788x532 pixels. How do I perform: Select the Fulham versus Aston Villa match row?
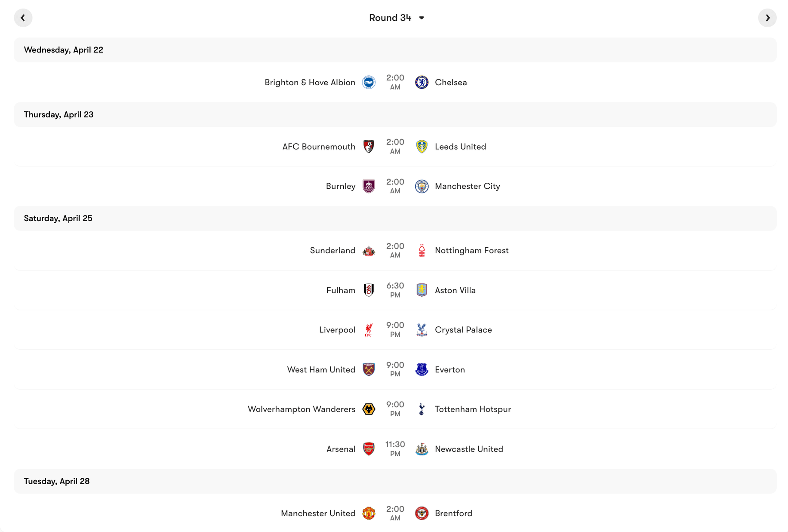click(x=394, y=290)
